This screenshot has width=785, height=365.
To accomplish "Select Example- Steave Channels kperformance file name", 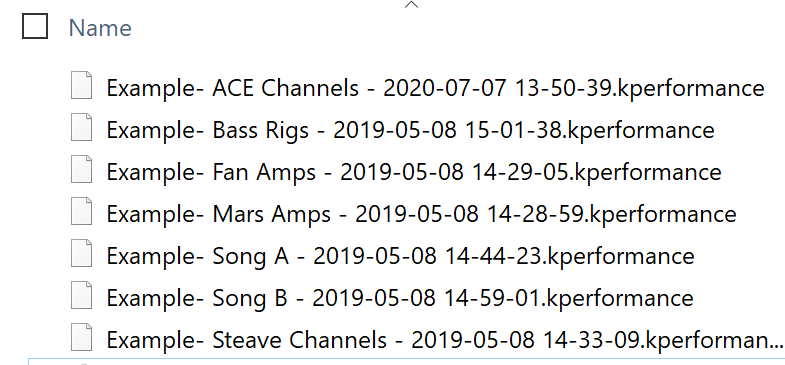I will (x=445, y=341).
